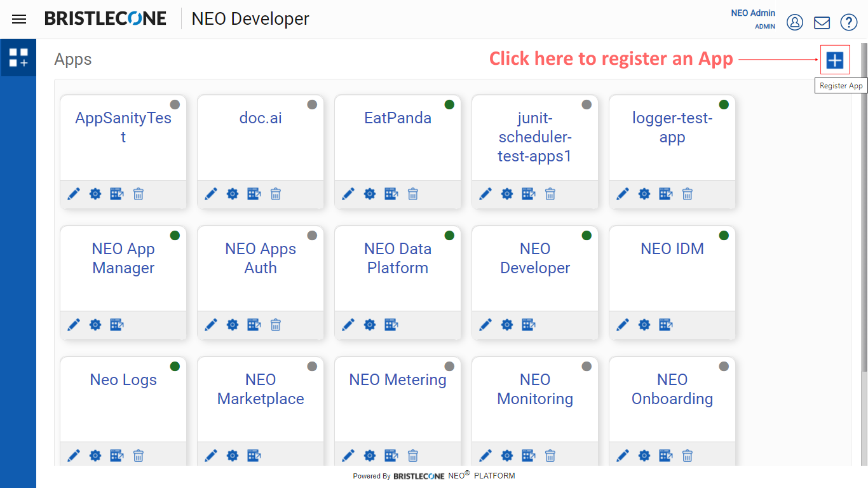Edit the AppSanityTest app
868x488 pixels.
click(74, 194)
